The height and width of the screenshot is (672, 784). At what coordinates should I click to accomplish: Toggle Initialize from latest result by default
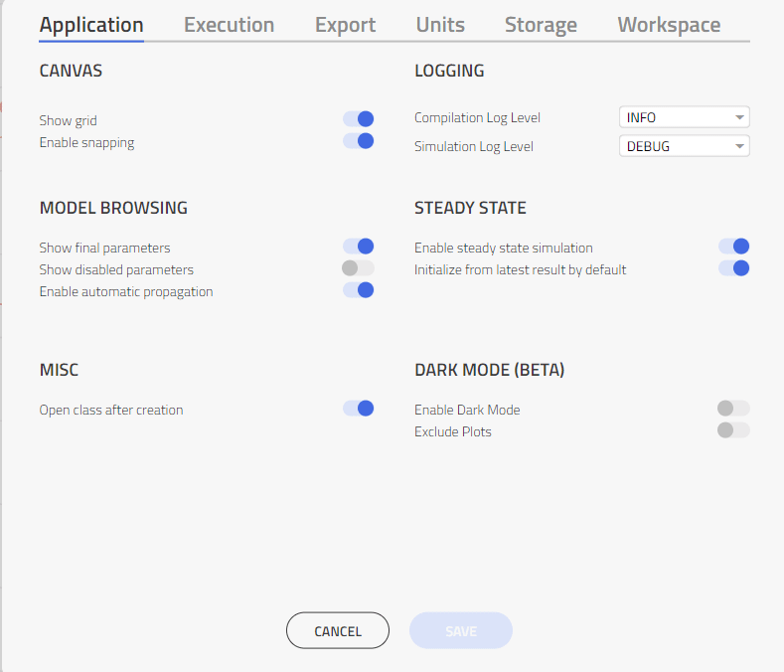click(734, 268)
